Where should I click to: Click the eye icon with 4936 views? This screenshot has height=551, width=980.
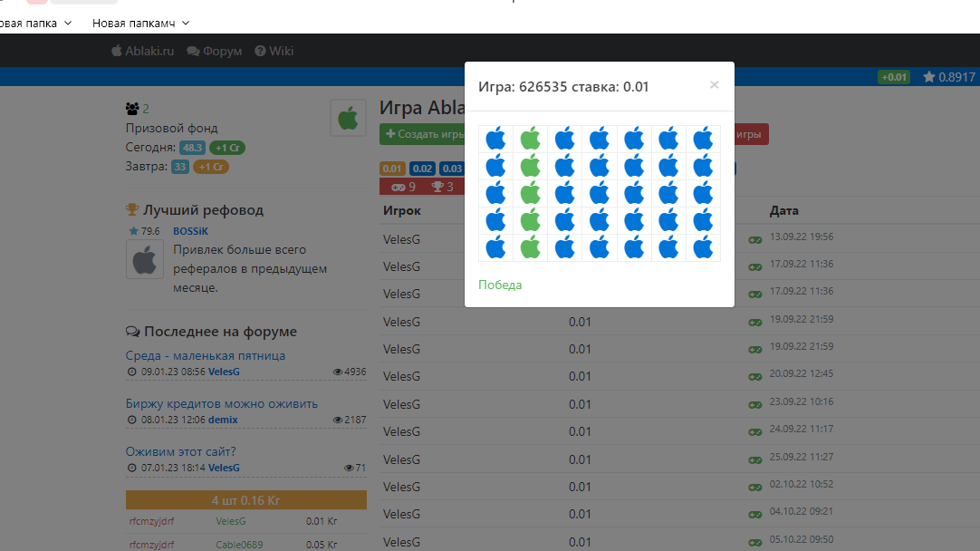(338, 372)
